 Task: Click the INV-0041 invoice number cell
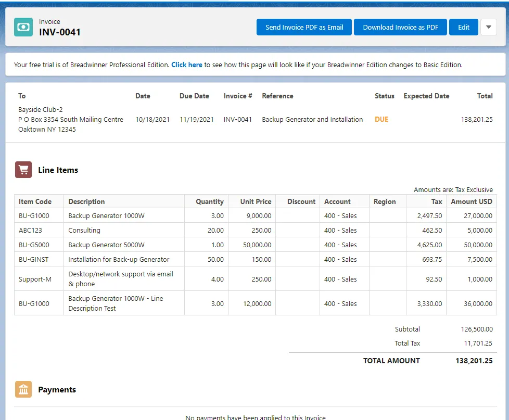pyautogui.click(x=238, y=120)
